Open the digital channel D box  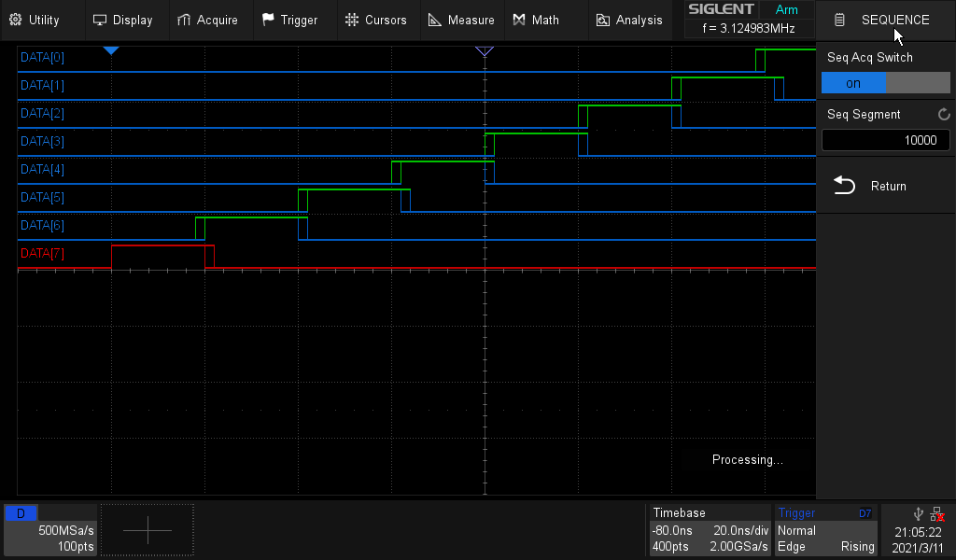pyautogui.click(x=50, y=529)
